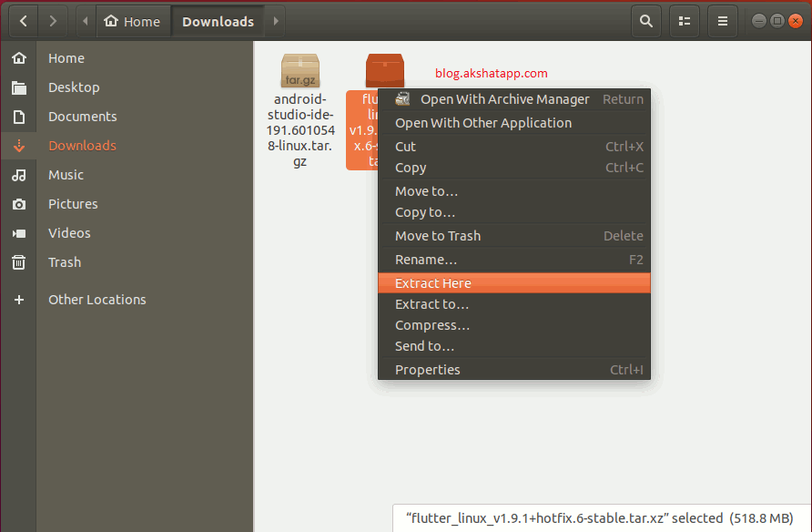Screen dimensions: 812x532
Task: Expand path bar with right triangle arrow
Action: click(x=277, y=21)
